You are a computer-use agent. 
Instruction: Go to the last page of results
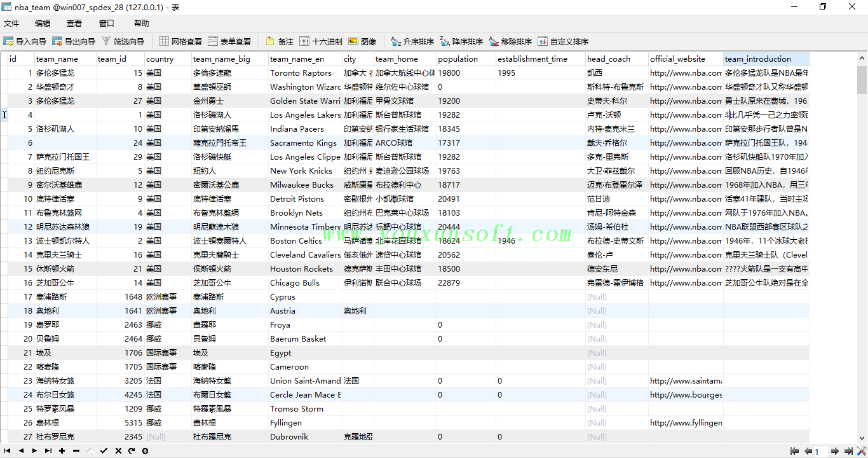(848, 451)
